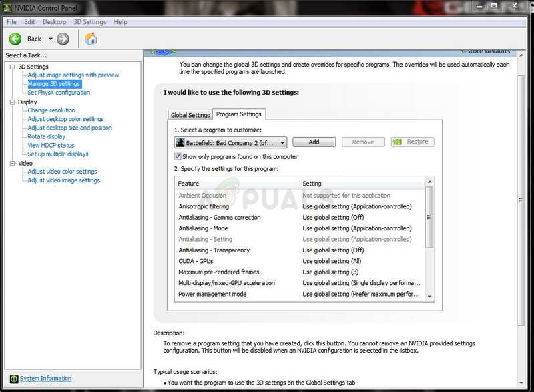Open the System Information link
The height and width of the screenshot is (392, 534).
pyautogui.click(x=45, y=379)
